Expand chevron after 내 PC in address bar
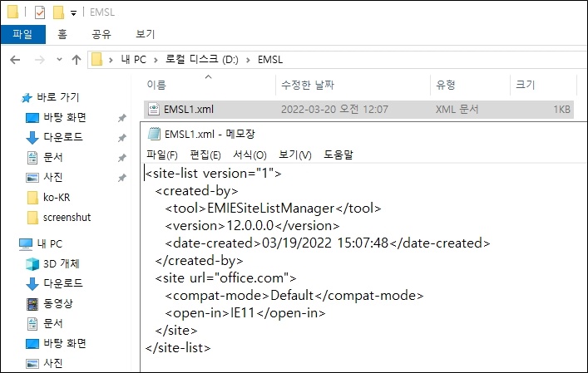Viewport: 588px width, 373px height. pyautogui.click(x=156, y=60)
